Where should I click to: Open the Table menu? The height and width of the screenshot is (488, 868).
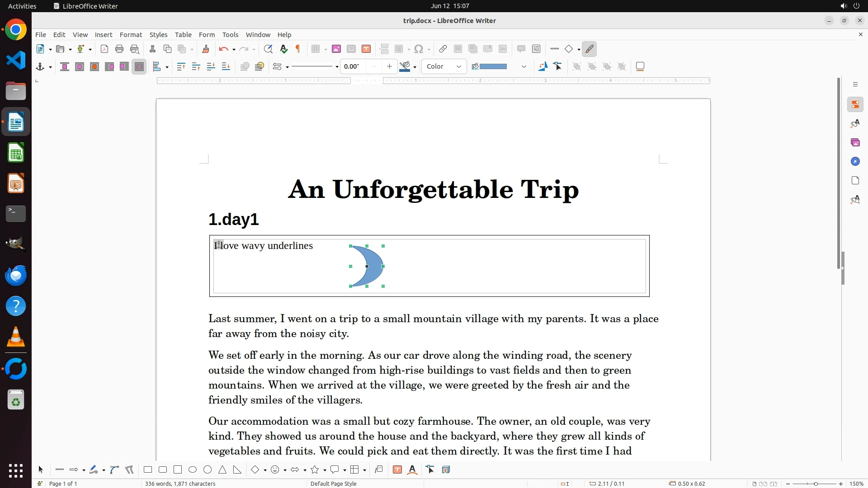pyautogui.click(x=183, y=34)
